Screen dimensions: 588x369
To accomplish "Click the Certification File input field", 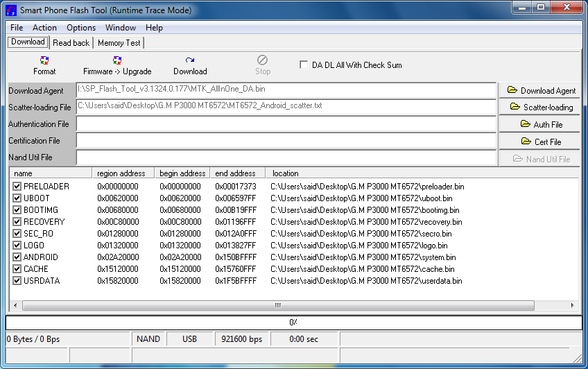I will pos(286,141).
